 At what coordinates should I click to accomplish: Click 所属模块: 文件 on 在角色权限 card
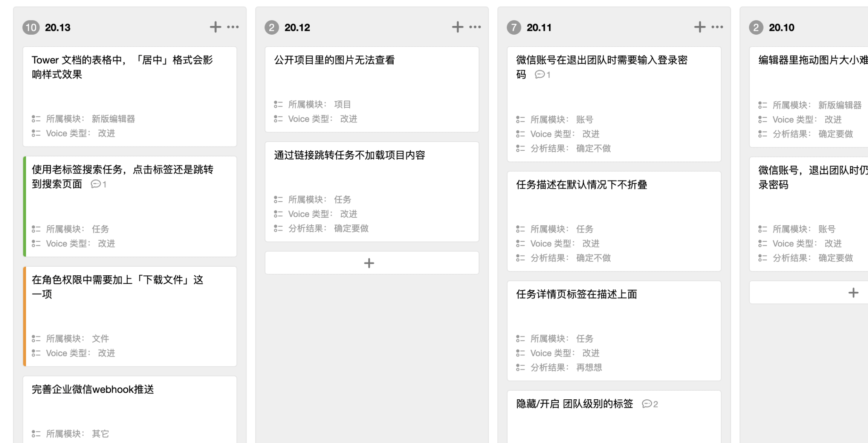tap(70, 339)
